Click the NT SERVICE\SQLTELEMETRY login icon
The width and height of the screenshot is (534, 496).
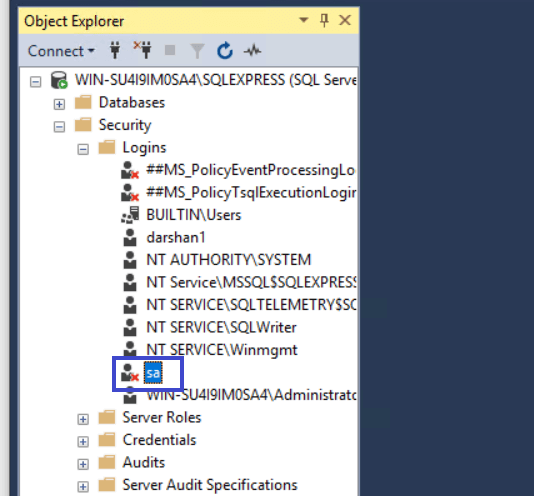click(130, 305)
